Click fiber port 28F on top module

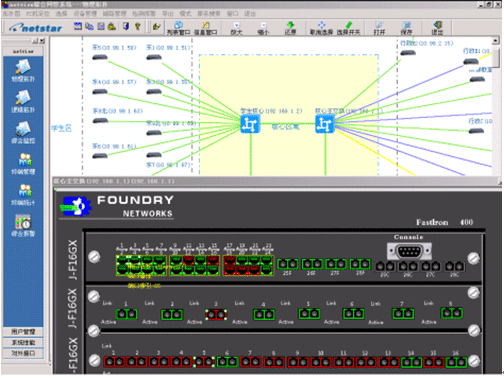click(360, 264)
